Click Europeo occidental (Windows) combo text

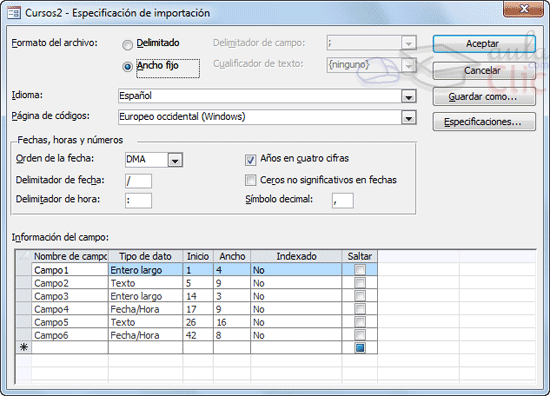coord(182,116)
